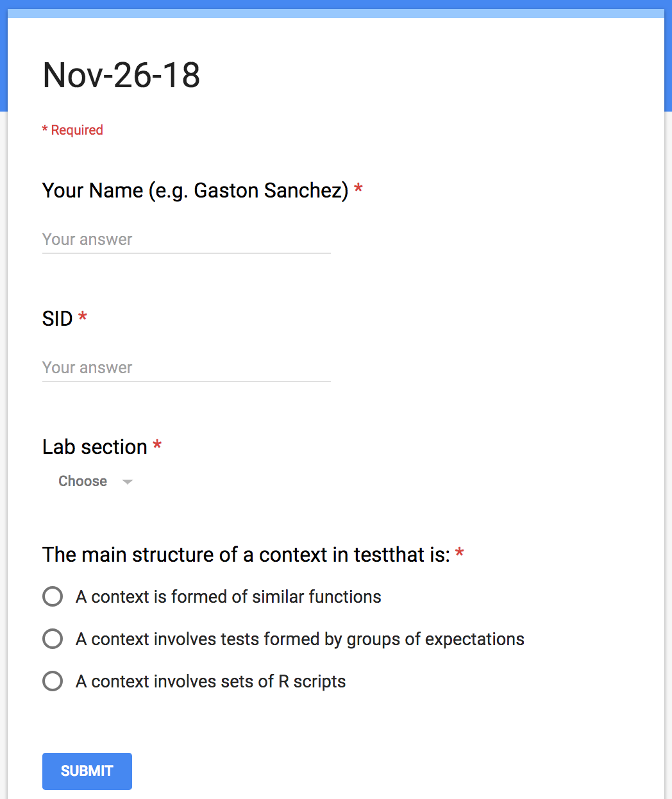Select radio for 'formed of similar functions'
Viewport: 672px width, 799px height.
(x=53, y=596)
